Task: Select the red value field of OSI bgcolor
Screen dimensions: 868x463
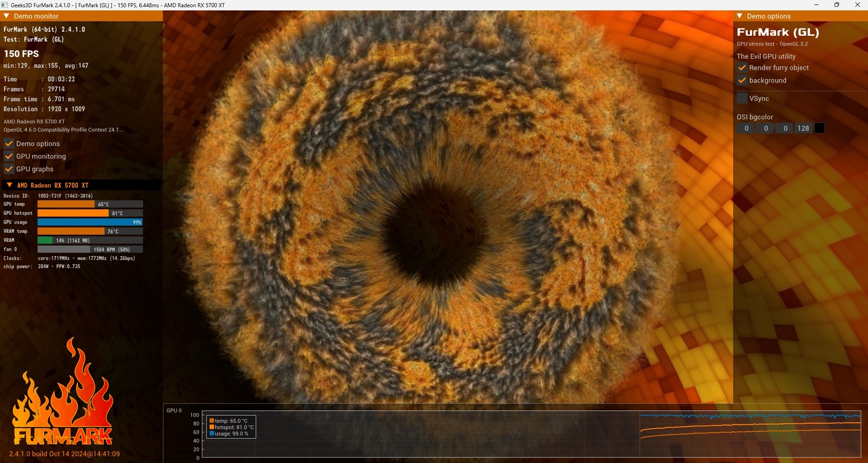Action: [746, 128]
